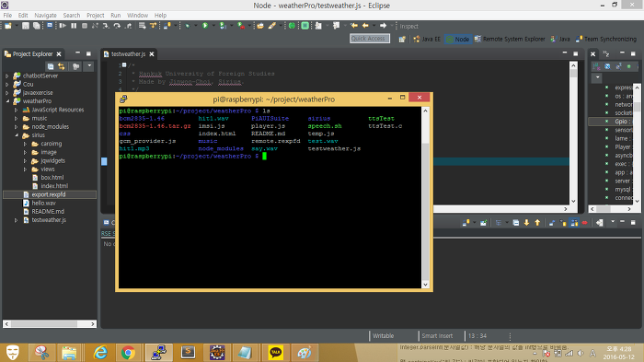Collapse the sirius folder

tap(16, 135)
